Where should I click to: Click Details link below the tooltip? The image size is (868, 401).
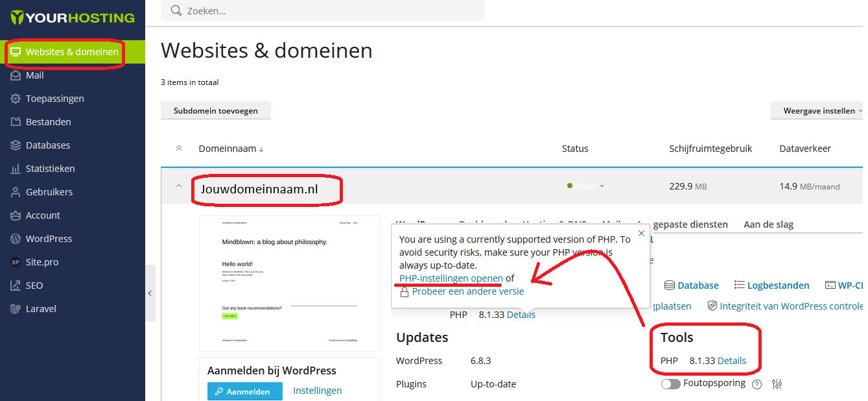coord(521,315)
